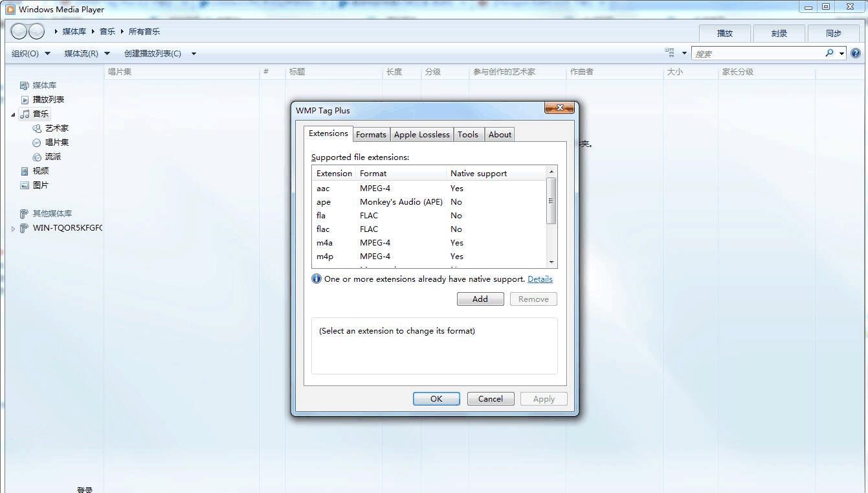Sort library by 标题 column header
Screen dimensions: 868x493
point(333,72)
